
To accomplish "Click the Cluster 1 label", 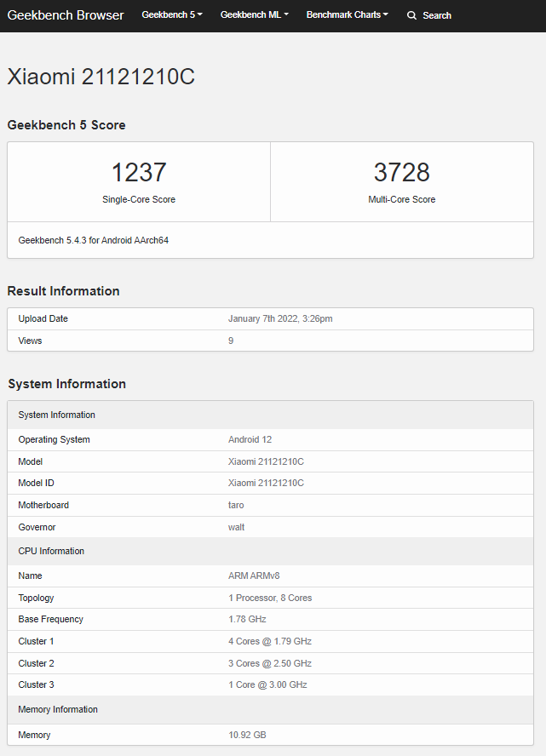I will pos(36,641).
